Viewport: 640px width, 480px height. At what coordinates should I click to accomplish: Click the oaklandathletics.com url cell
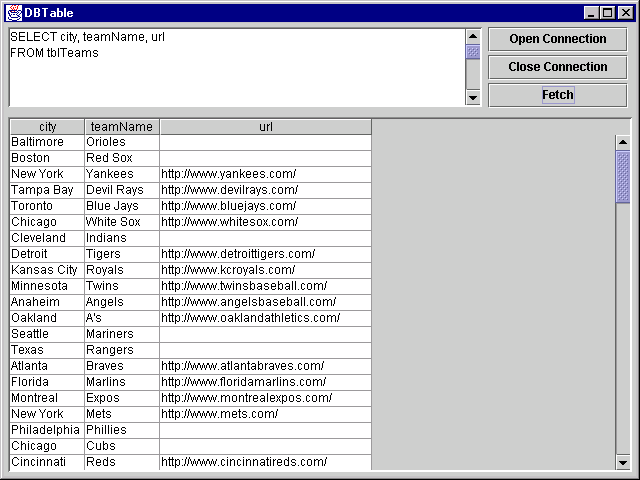[266, 318]
